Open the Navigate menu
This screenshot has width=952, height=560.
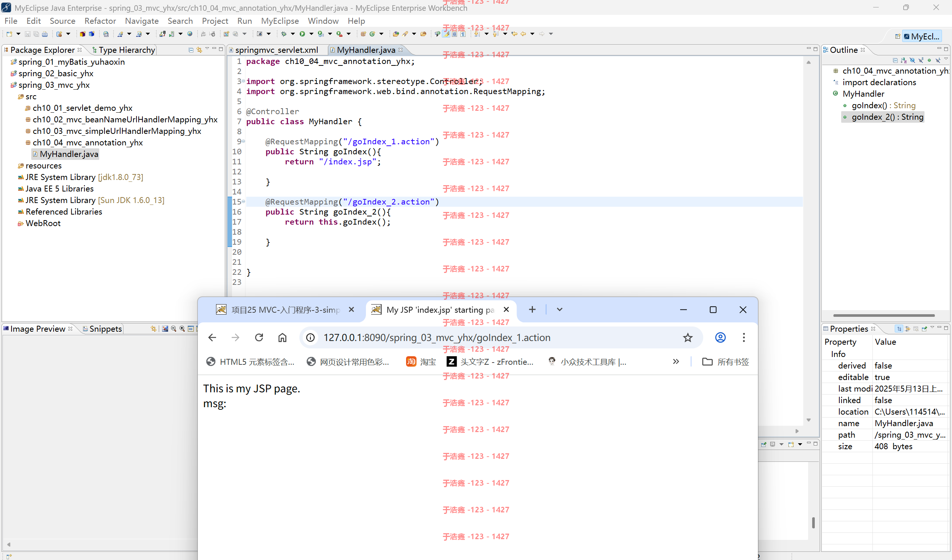click(142, 21)
